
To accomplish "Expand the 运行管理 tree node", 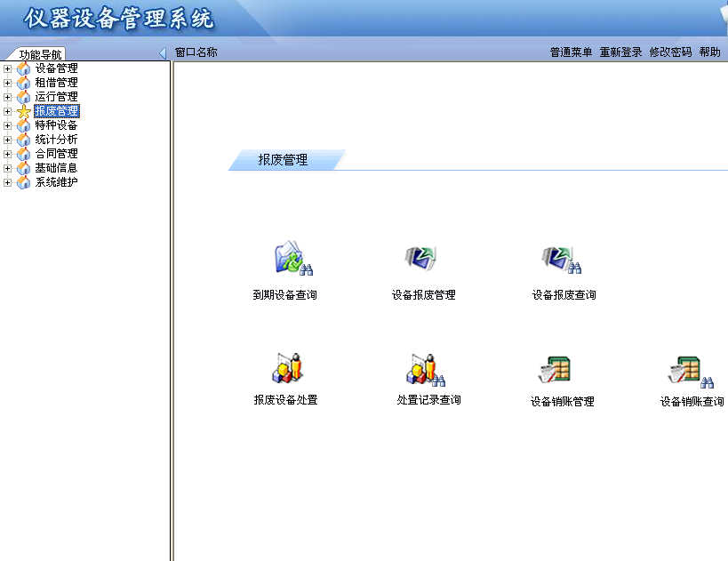I will click(7, 97).
